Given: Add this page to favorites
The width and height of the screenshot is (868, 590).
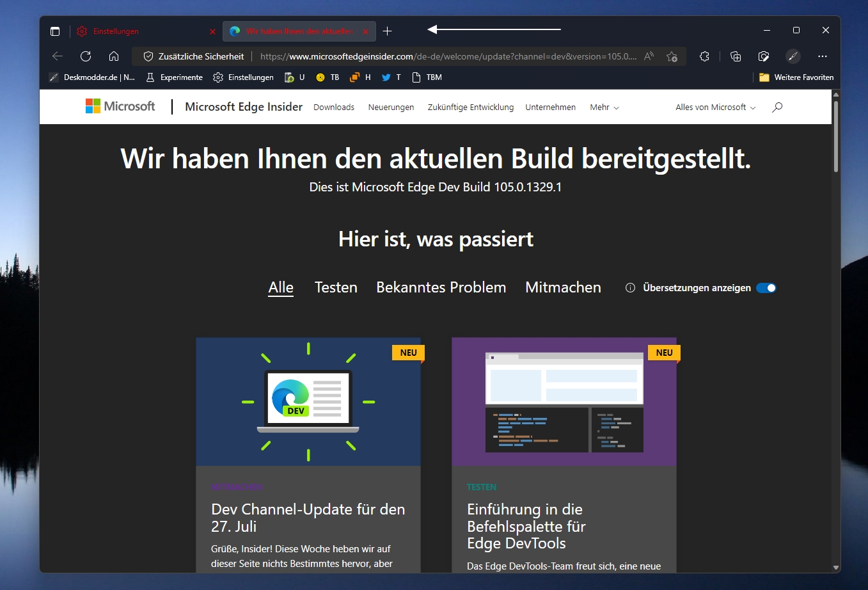Looking at the screenshot, I should [672, 56].
